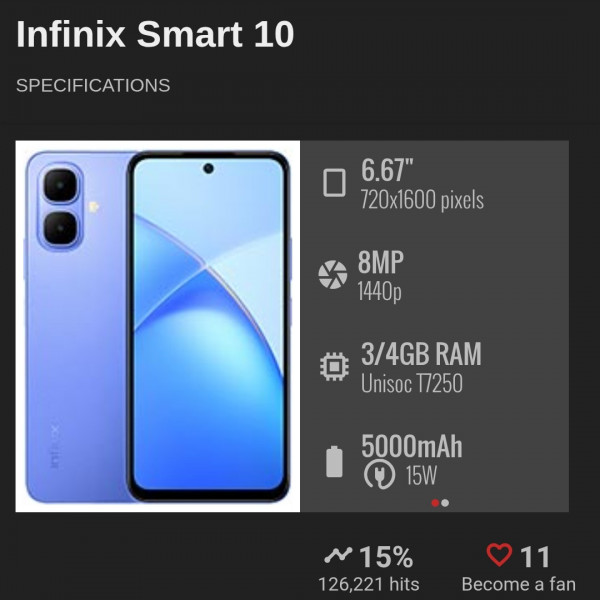Click the Become a fan link
This screenshot has width=600, height=600.
[x=518, y=584]
